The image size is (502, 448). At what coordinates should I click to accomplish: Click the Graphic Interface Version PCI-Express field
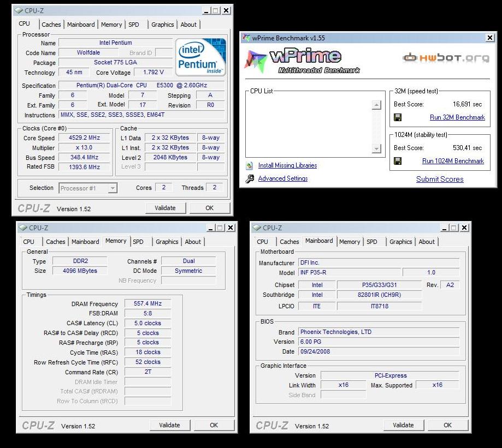coord(390,375)
